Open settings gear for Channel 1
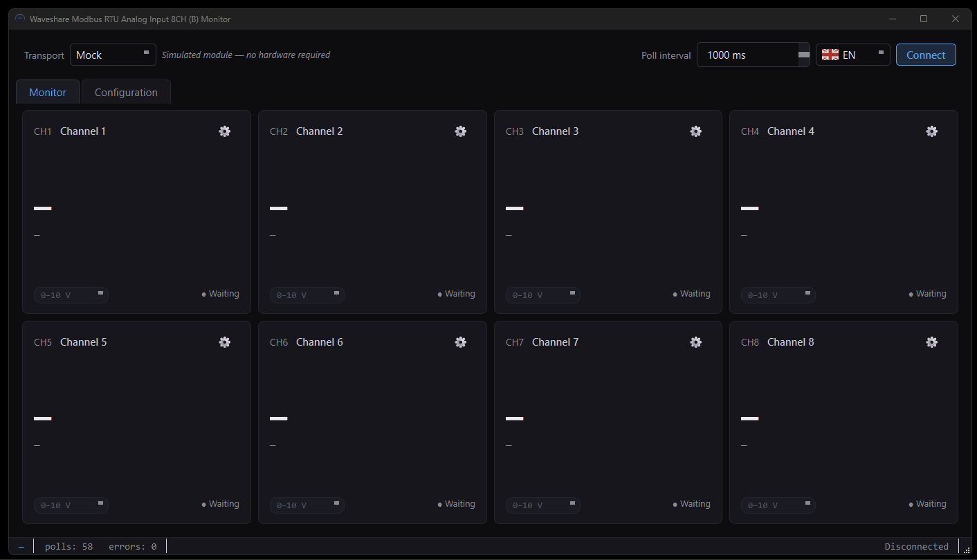The image size is (977, 560). [x=225, y=131]
